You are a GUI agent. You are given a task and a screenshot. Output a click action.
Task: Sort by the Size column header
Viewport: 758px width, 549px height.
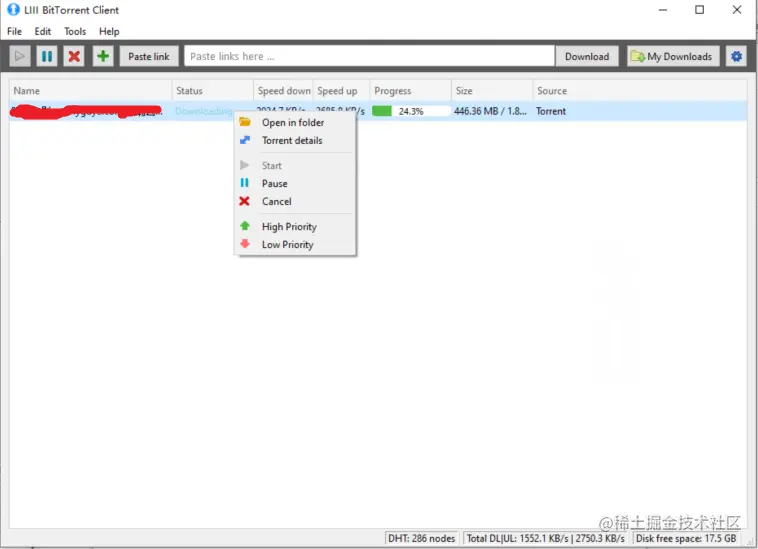point(492,91)
